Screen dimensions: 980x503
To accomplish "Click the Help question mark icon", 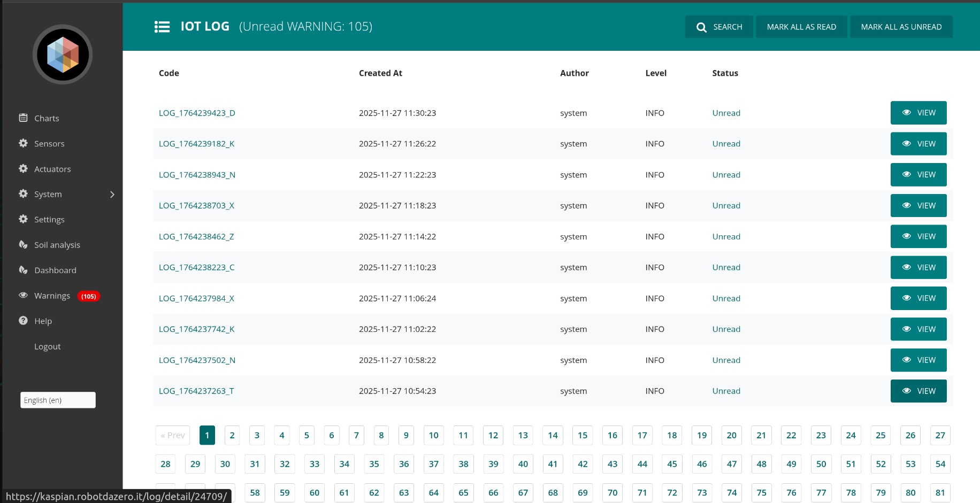I will tap(23, 321).
